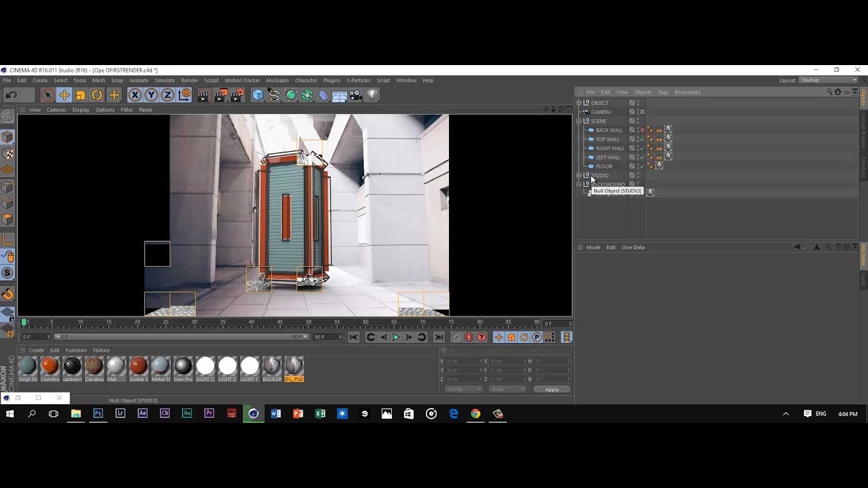868x488 pixels.
Task: Open the X-Particles menu
Action: [x=358, y=80]
